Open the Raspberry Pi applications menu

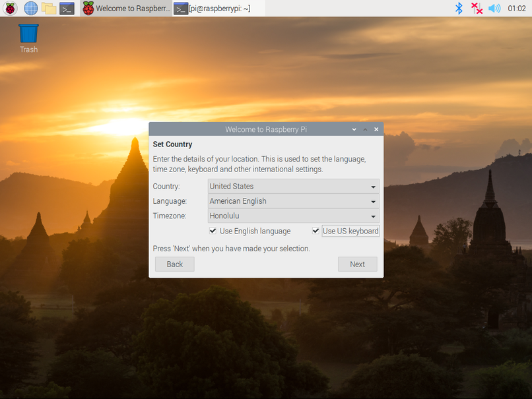click(x=10, y=8)
